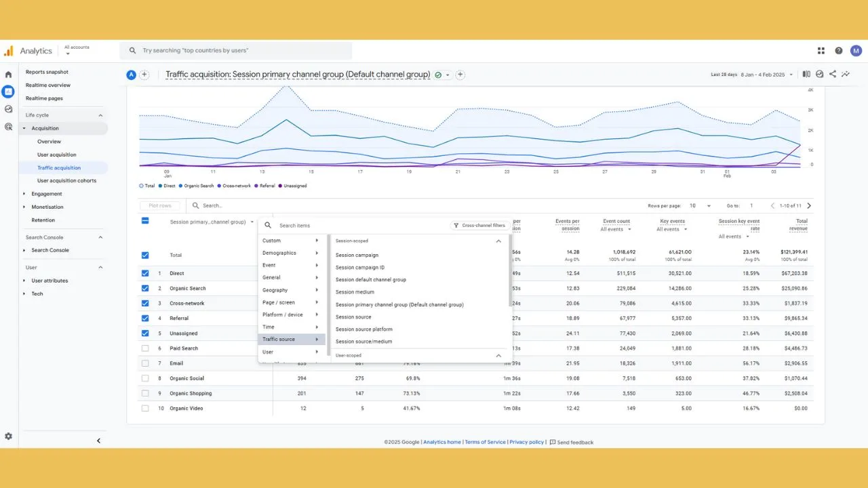Uncheck the Organic Search row checkbox
868x488 pixels.
tap(145, 288)
